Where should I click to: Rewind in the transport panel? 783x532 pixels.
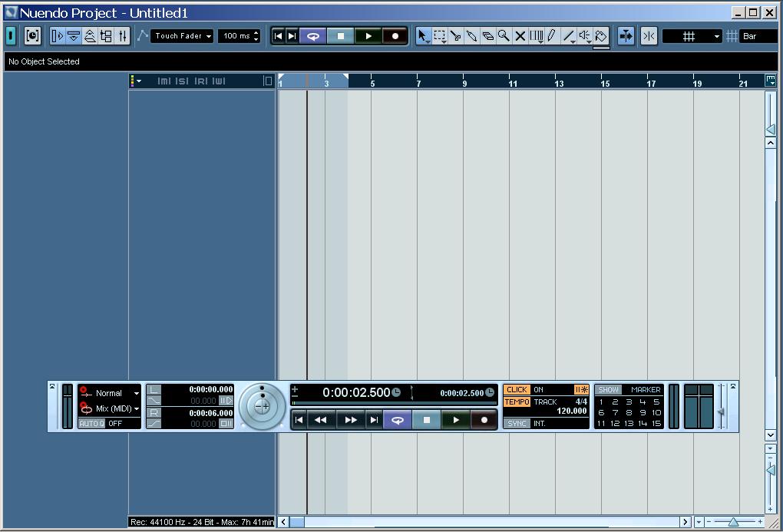tap(321, 420)
